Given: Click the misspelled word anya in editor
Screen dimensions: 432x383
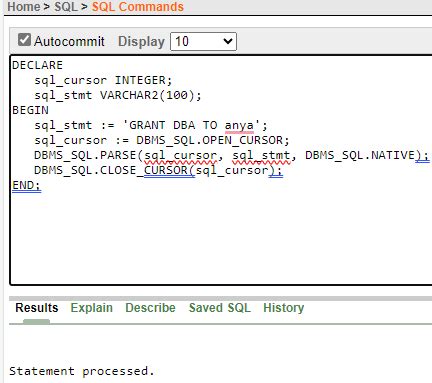Looking at the screenshot, I should pos(239,126).
